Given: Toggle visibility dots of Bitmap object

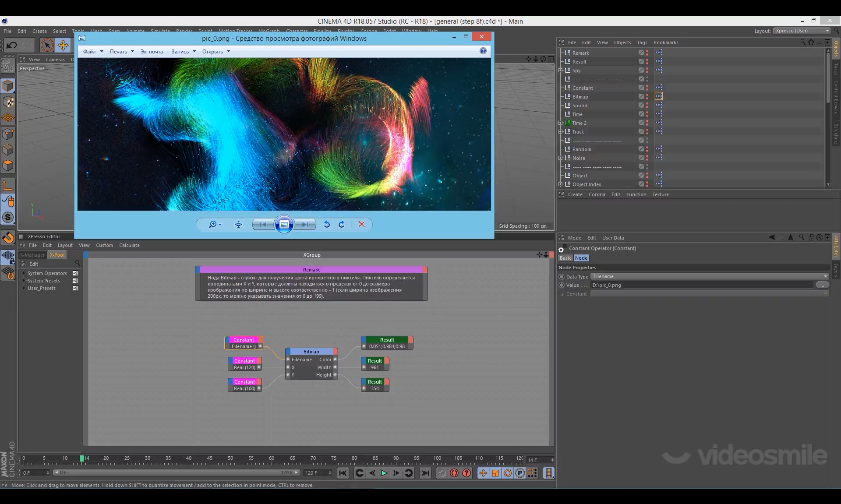Looking at the screenshot, I should [x=647, y=97].
